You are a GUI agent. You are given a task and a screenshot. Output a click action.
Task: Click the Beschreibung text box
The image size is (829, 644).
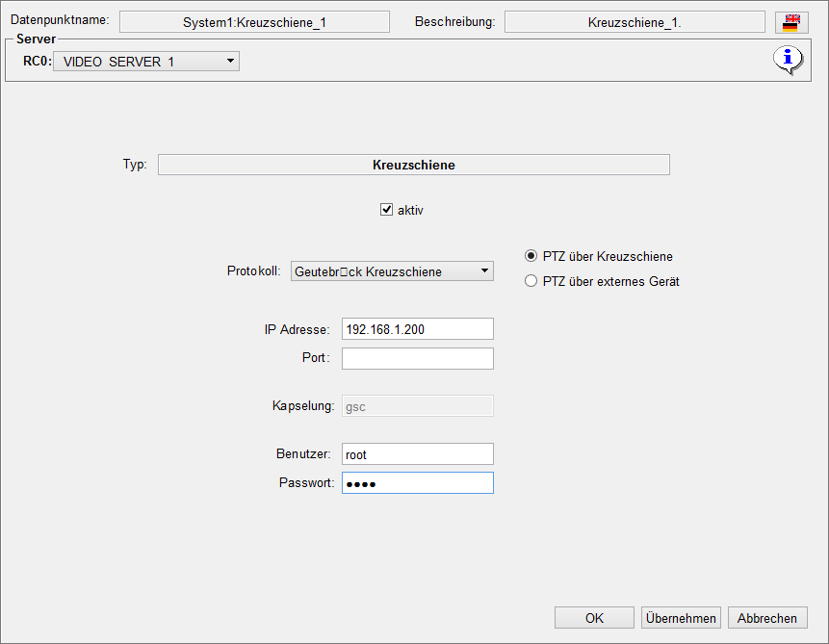click(635, 22)
